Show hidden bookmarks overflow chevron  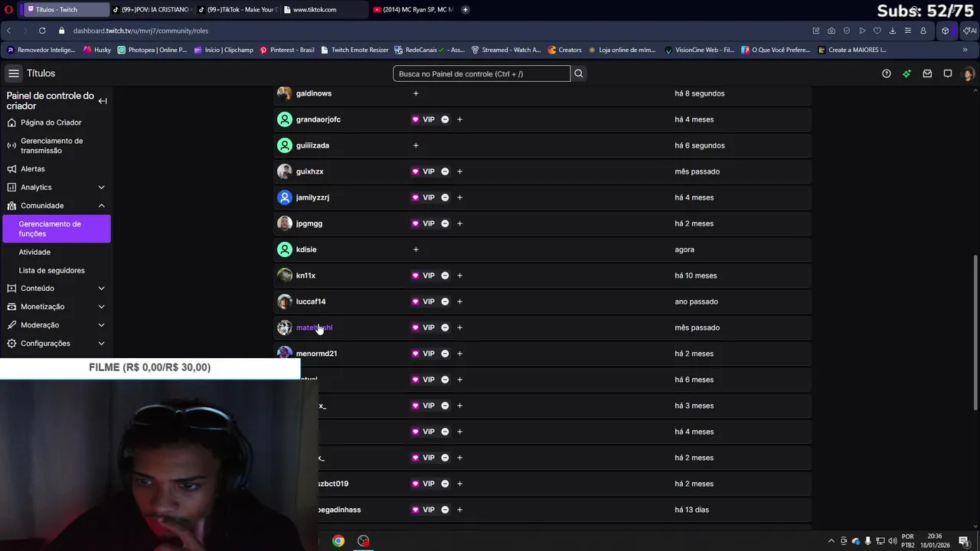965,50
